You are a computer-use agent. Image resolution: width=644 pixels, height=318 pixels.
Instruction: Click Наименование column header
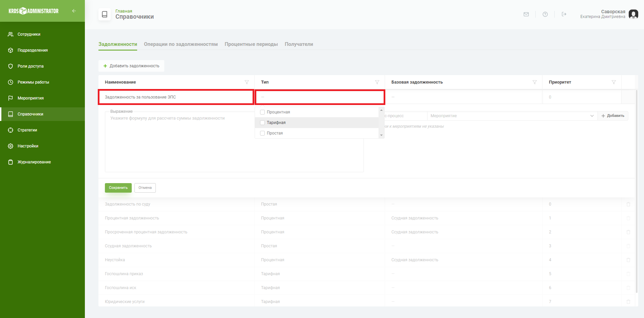pos(121,82)
